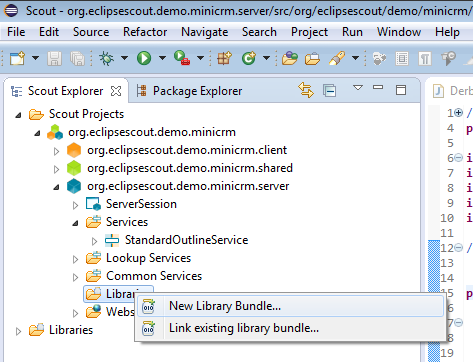
Task: Open the Debug dropdown arrow
Action: (124, 58)
